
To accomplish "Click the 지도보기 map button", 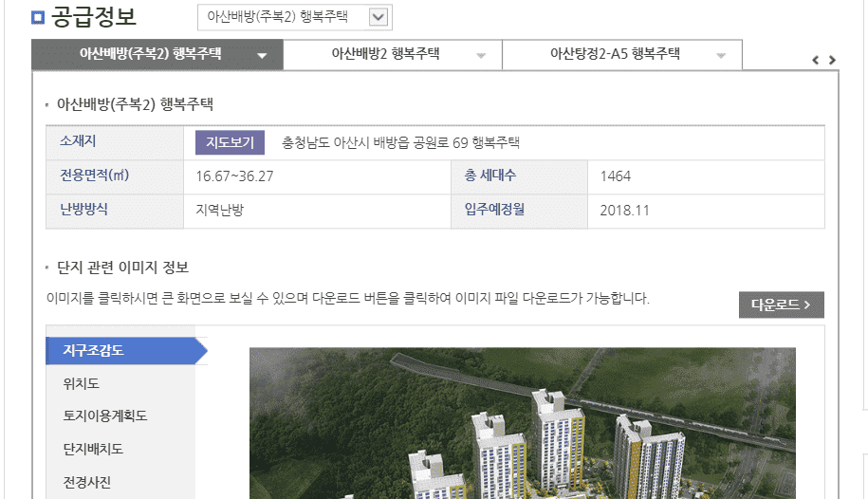I will point(231,143).
